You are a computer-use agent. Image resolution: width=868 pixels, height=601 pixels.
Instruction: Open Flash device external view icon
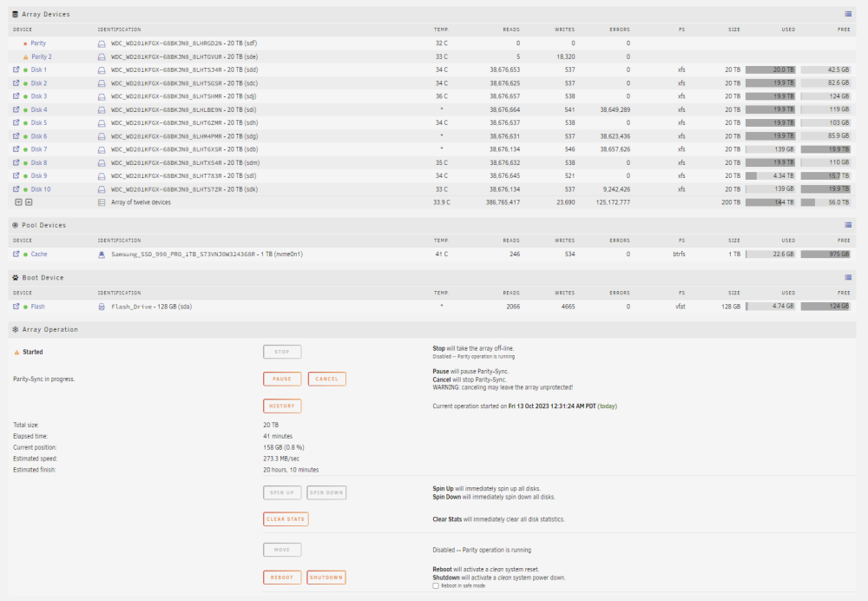pyautogui.click(x=16, y=307)
